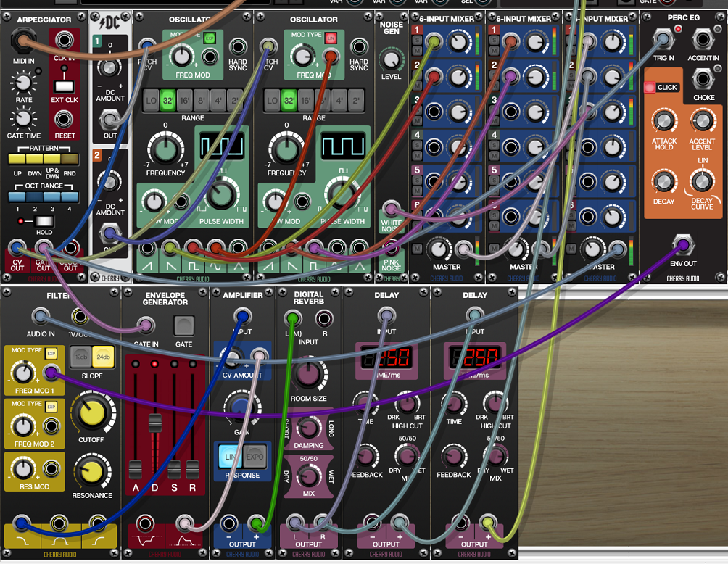Click the Perc EG ACCENT LEVEL knob
The height and width of the screenshot is (564, 728).
click(x=702, y=121)
